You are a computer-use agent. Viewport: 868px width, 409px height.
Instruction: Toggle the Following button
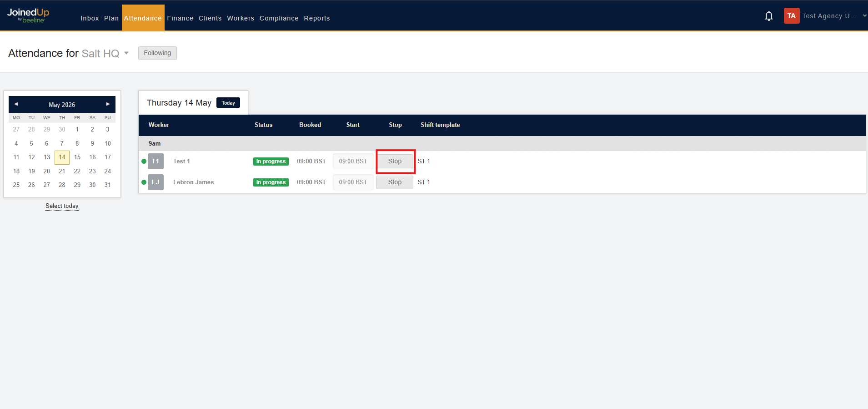point(157,53)
